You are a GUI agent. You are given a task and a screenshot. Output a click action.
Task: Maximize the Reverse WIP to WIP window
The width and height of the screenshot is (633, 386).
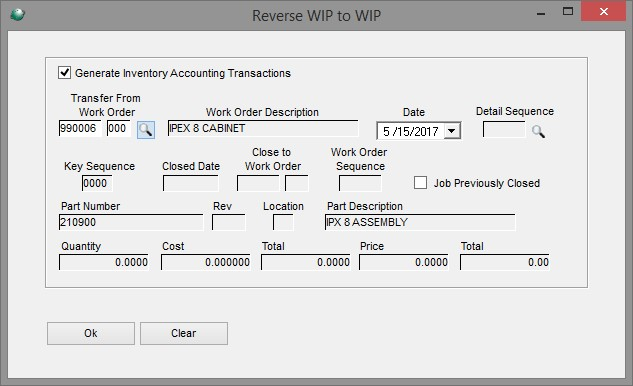[568, 11]
